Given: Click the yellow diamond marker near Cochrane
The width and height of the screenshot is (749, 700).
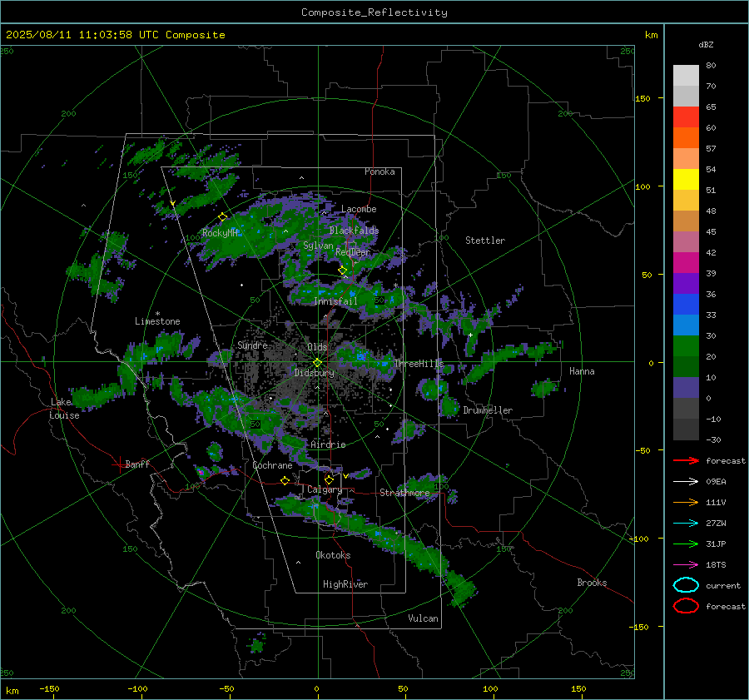Looking at the screenshot, I should (x=285, y=480).
